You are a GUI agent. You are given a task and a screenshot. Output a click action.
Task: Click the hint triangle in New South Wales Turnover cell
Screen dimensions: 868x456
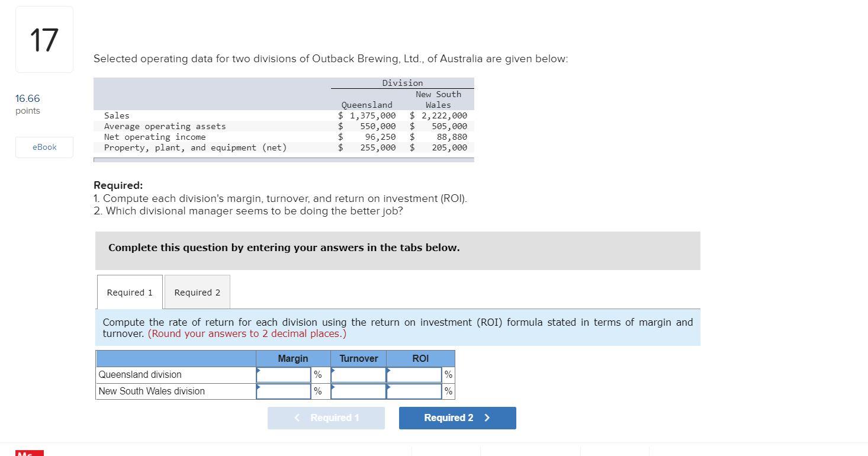coord(334,387)
